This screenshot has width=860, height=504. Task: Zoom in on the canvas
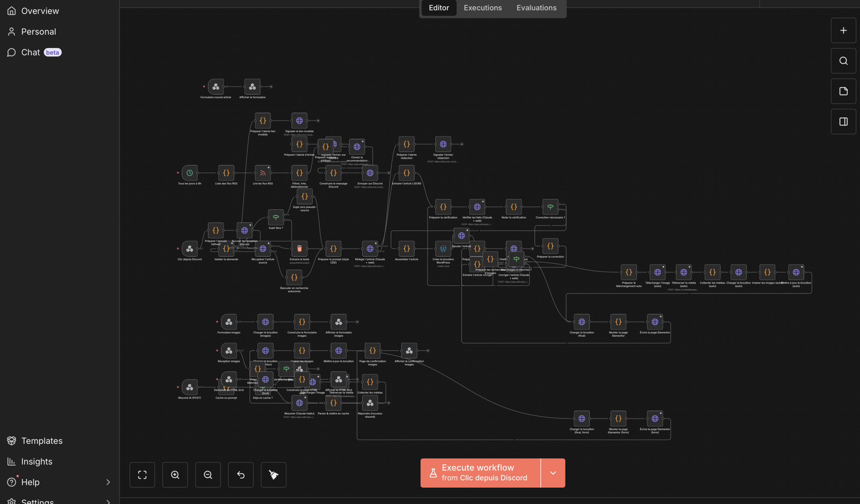(175, 475)
